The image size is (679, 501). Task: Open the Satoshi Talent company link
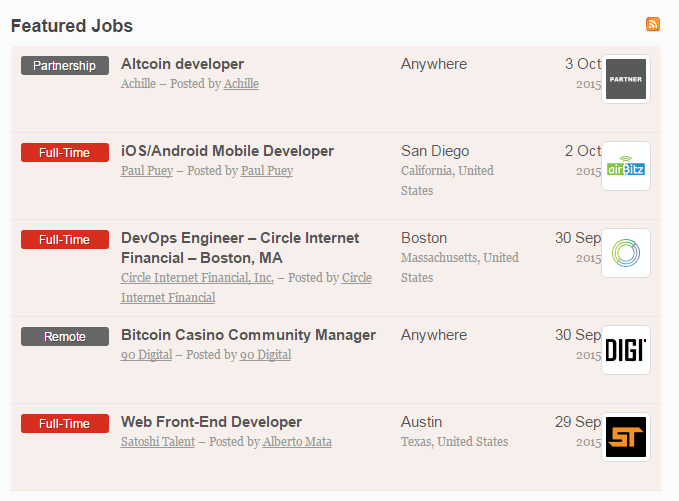tap(158, 442)
